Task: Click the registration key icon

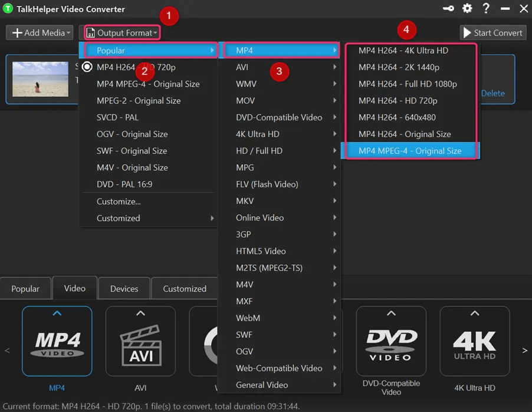Action: coord(448,8)
